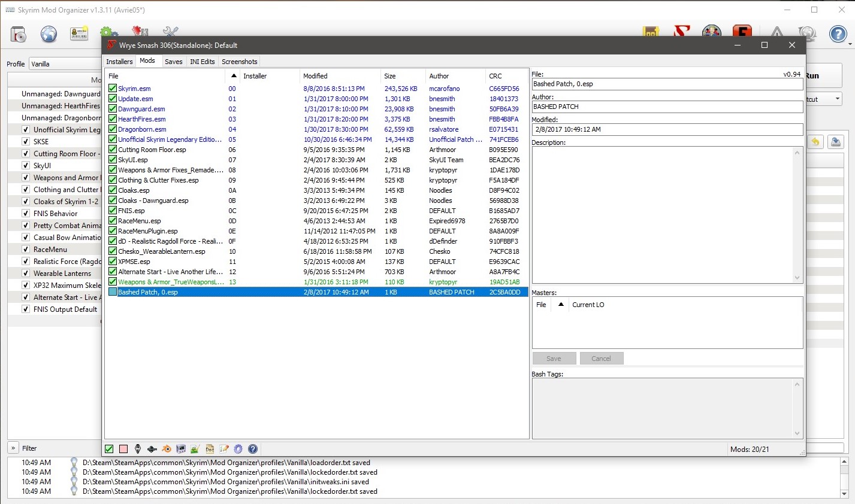Viewport: 855px width, 504px height.
Task: Click the Modified date input field
Action: pos(667,129)
